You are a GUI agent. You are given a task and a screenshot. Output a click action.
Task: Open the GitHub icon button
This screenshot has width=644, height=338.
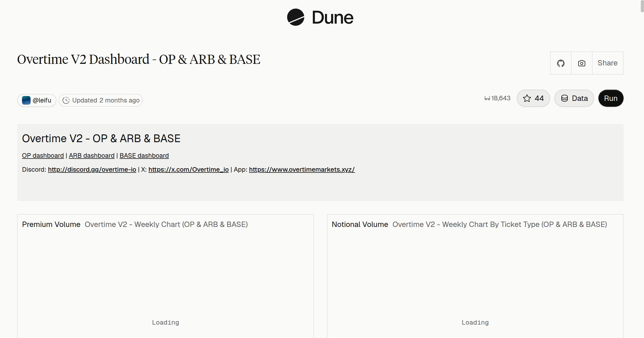(x=561, y=63)
